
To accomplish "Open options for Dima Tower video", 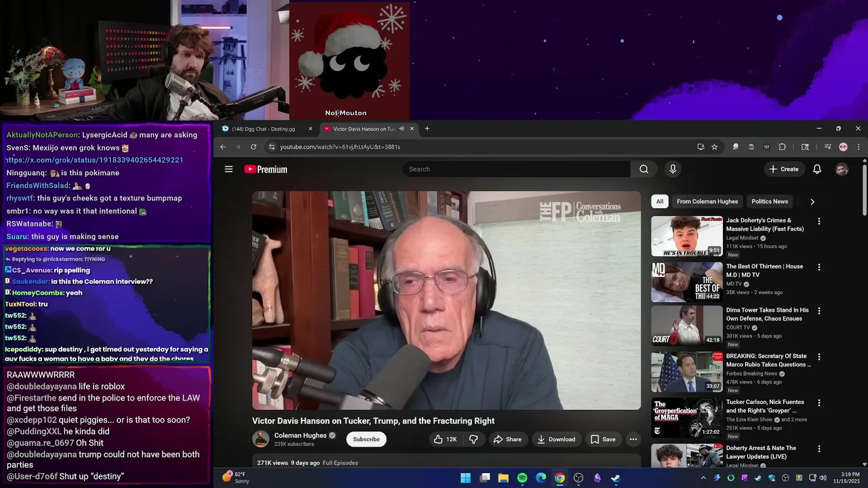I will pos(819,310).
